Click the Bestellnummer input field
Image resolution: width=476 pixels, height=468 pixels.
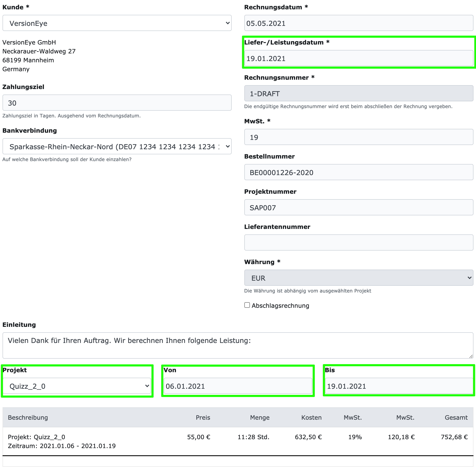point(358,172)
